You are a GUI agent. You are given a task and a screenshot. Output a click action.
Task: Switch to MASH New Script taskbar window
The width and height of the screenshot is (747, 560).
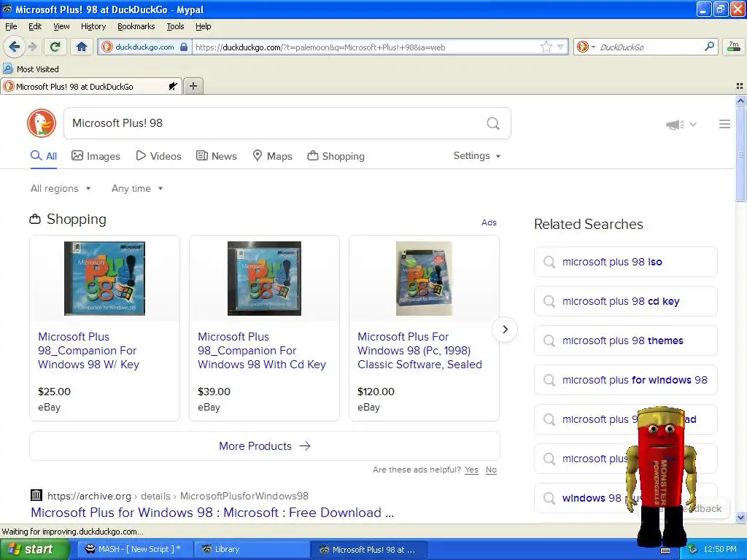pos(133,549)
